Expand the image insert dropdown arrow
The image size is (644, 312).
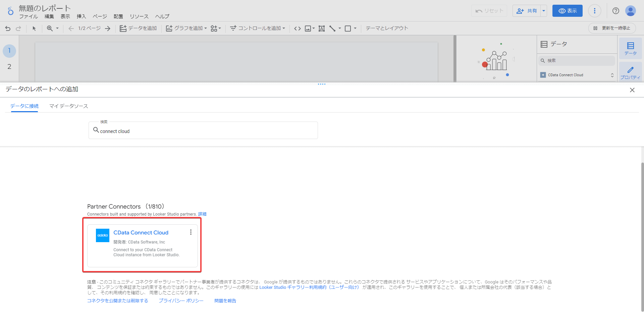314,29
